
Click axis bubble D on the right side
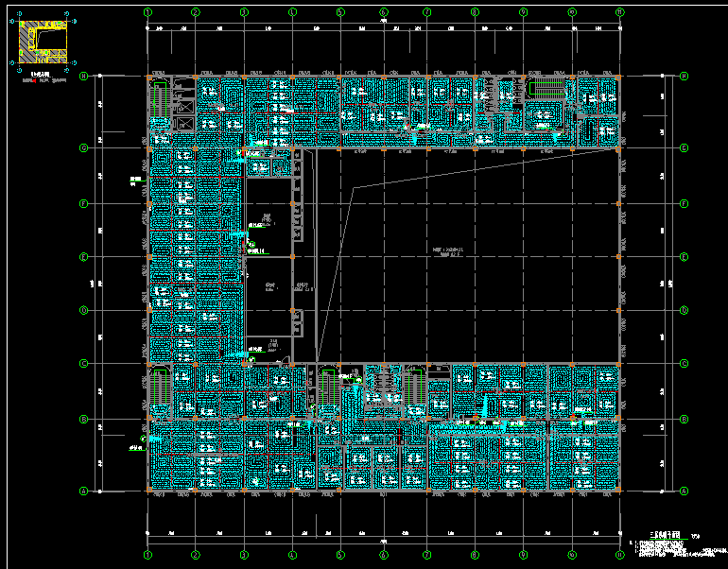click(683, 310)
